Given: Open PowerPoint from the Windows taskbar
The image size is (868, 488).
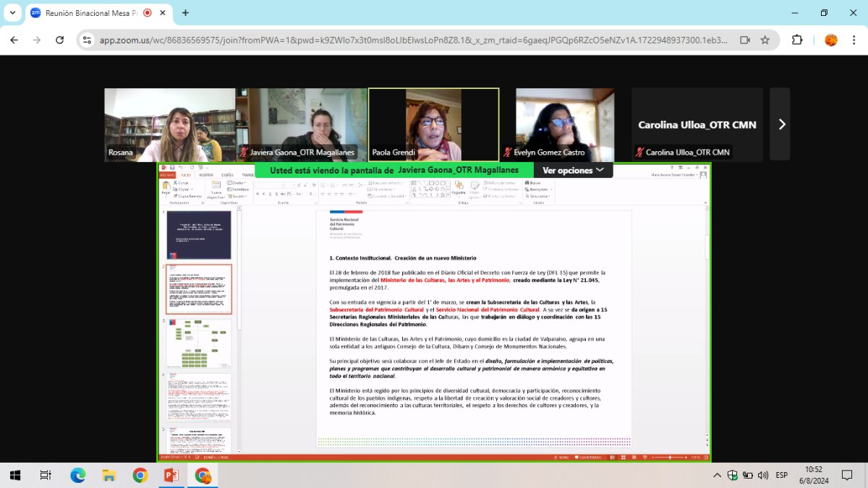Looking at the screenshot, I should point(171,475).
